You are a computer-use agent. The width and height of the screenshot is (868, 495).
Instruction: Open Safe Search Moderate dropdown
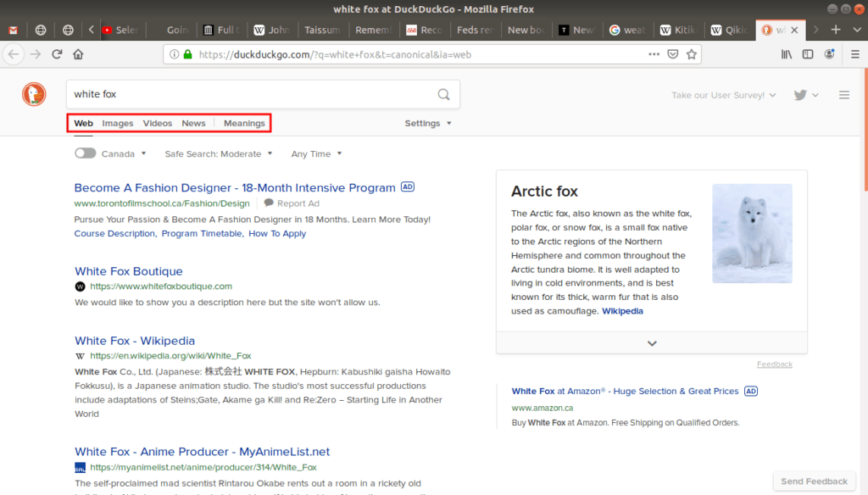218,154
